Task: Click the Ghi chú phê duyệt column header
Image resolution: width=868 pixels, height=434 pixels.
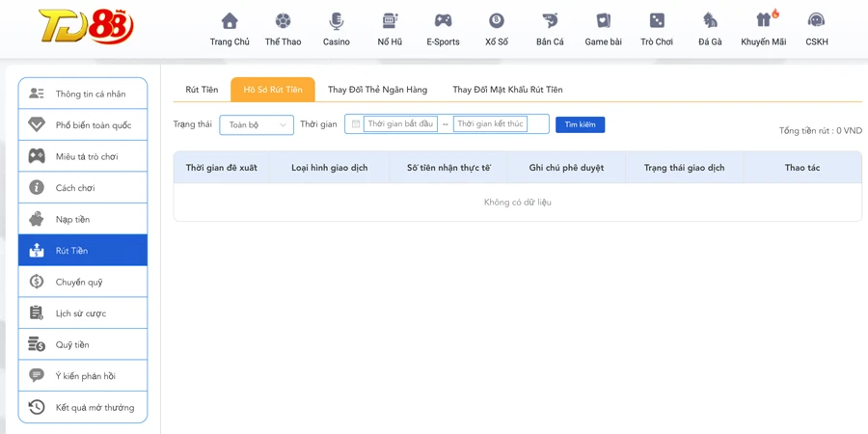Action: pyautogui.click(x=566, y=168)
